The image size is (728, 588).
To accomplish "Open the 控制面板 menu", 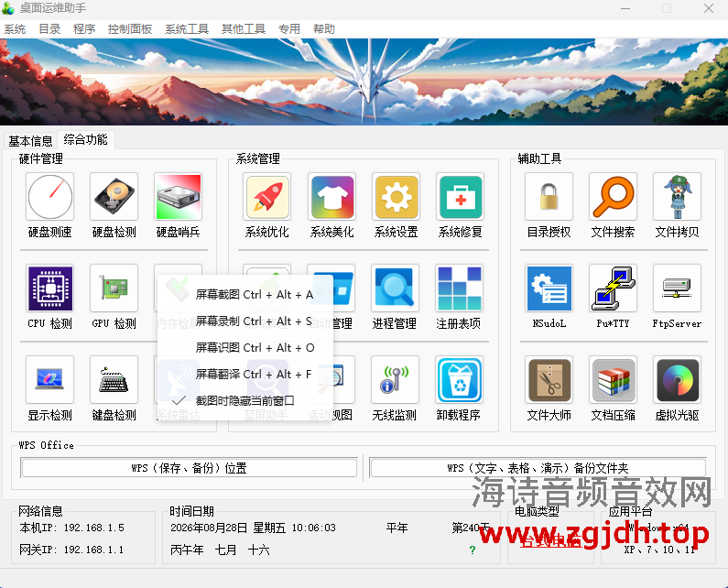I will 130,29.
